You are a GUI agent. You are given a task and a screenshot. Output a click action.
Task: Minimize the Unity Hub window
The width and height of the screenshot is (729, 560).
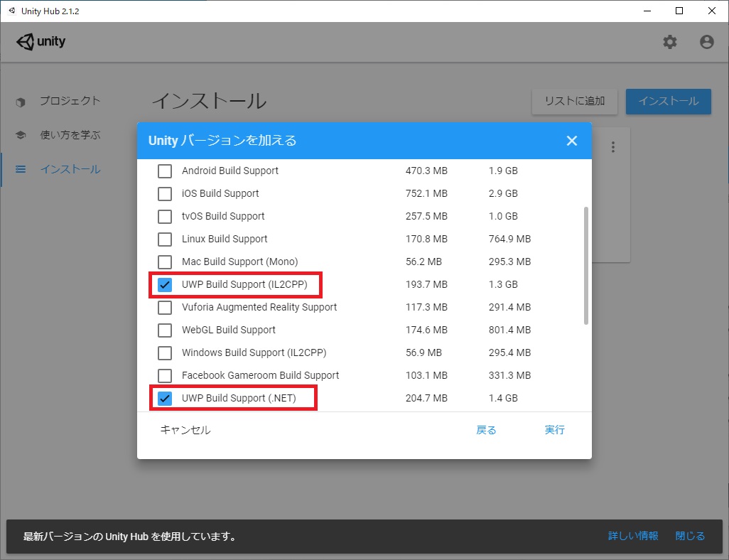tap(647, 11)
